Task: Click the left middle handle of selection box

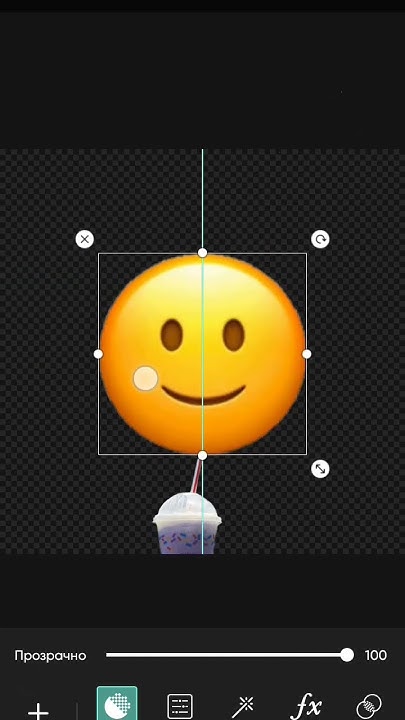Action: [98, 354]
